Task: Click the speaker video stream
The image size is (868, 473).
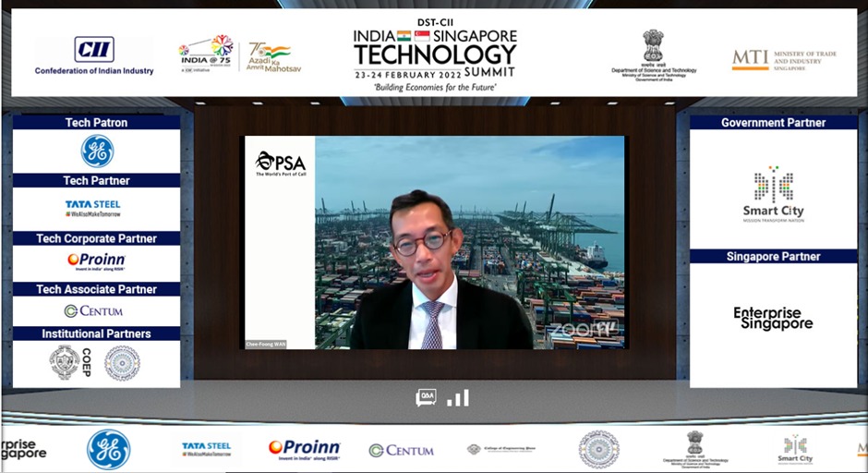Action: click(x=435, y=242)
